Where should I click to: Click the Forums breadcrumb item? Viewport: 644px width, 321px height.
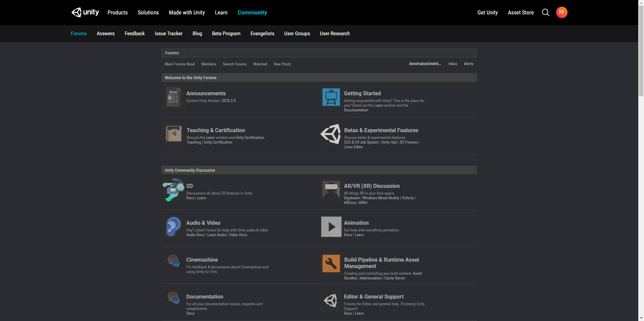pyautogui.click(x=172, y=53)
